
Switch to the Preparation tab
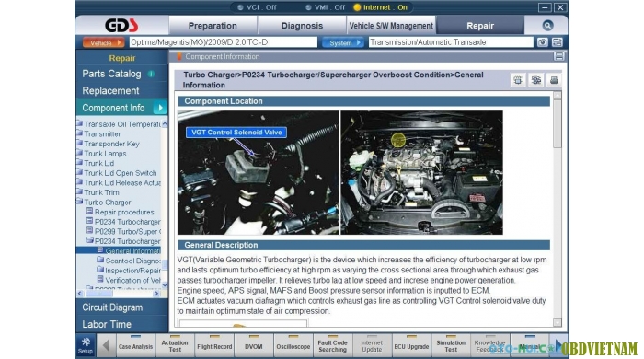213,26
